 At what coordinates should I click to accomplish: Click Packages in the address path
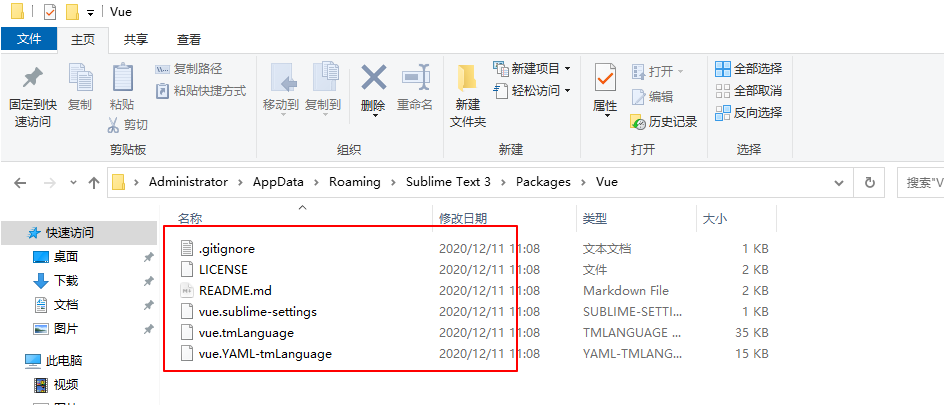pos(543,182)
